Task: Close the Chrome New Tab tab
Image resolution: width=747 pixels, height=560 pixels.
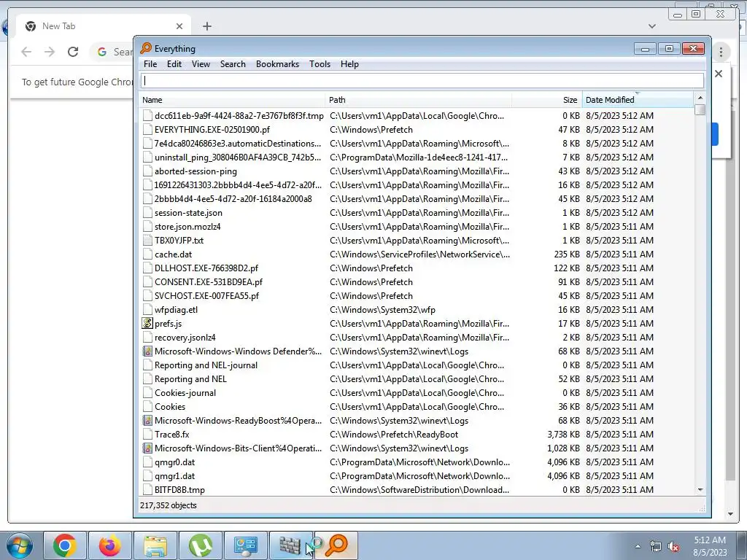Action: tap(179, 26)
